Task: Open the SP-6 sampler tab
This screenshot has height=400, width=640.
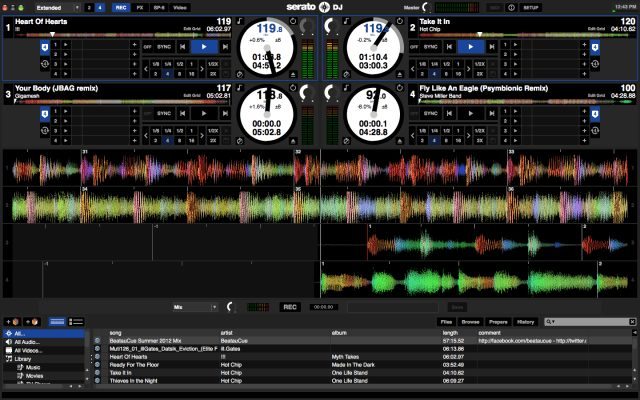Action: [x=159, y=8]
